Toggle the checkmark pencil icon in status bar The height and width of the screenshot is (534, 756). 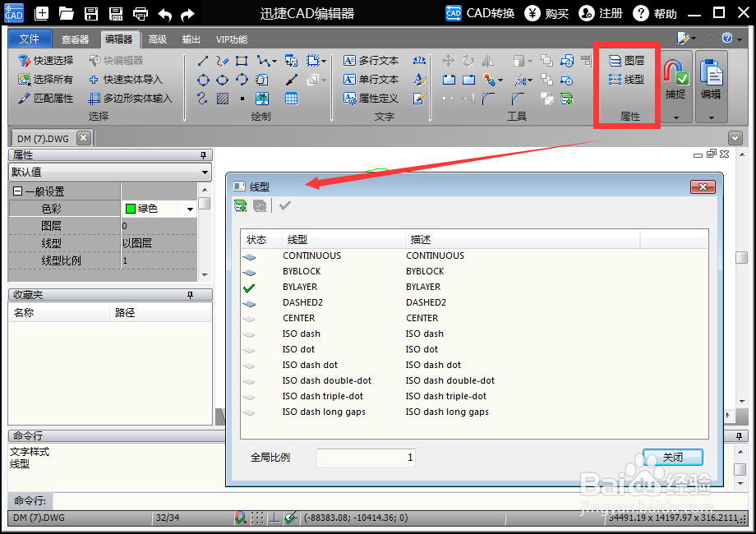click(290, 518)
